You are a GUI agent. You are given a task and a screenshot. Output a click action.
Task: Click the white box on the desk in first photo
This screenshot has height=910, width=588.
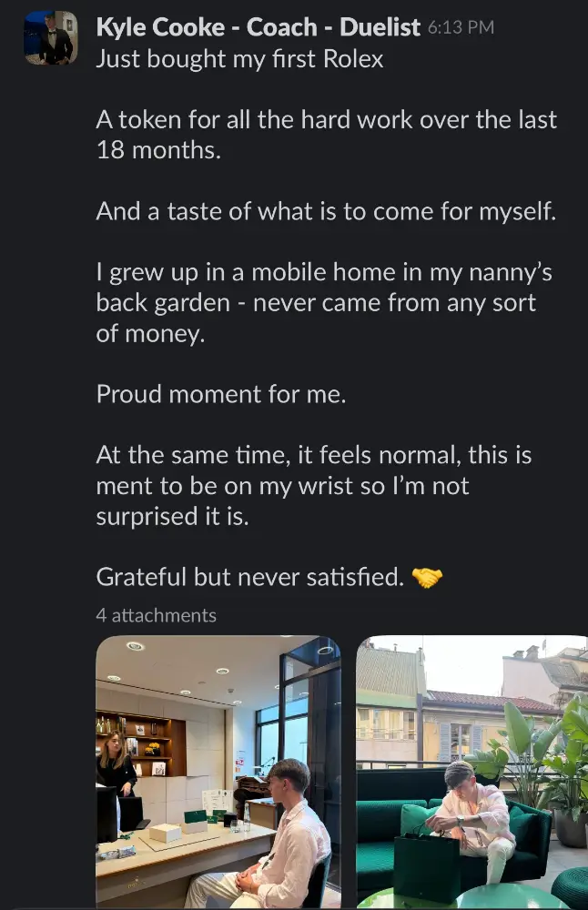(x=165, y=832)
